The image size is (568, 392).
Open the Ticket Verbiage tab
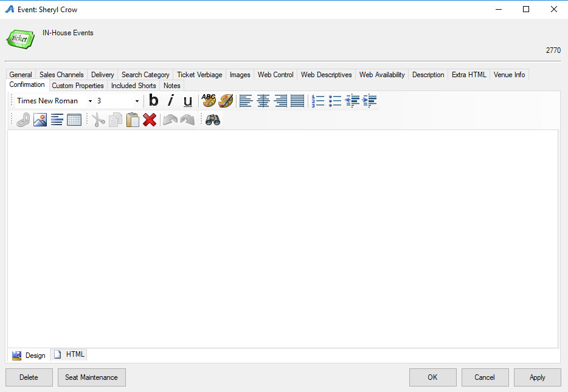point(199,75)
